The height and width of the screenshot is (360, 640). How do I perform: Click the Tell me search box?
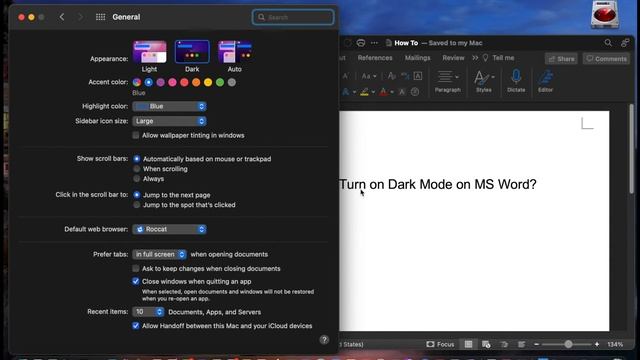498,58
